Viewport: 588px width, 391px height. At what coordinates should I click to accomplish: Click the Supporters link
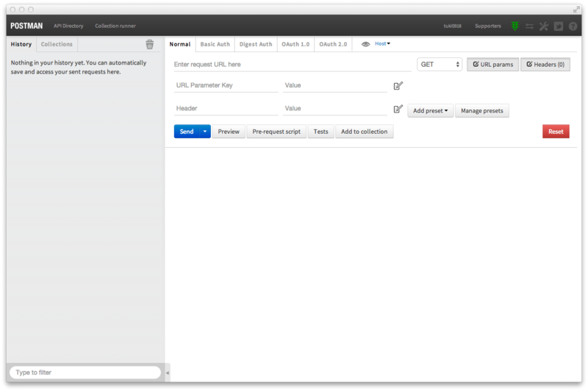tap(488, 26)
